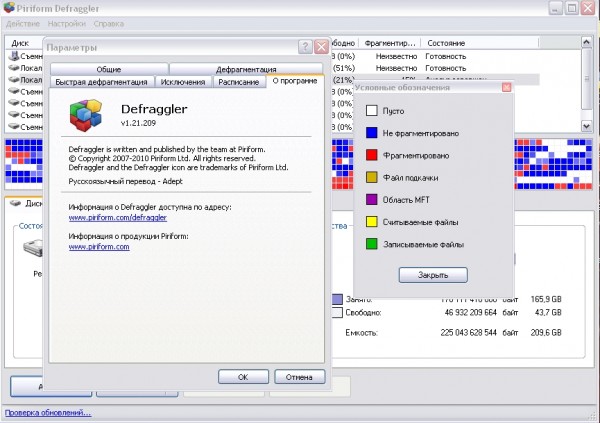Open the Общие tab

pyautogui.click(x=109, y=69)
